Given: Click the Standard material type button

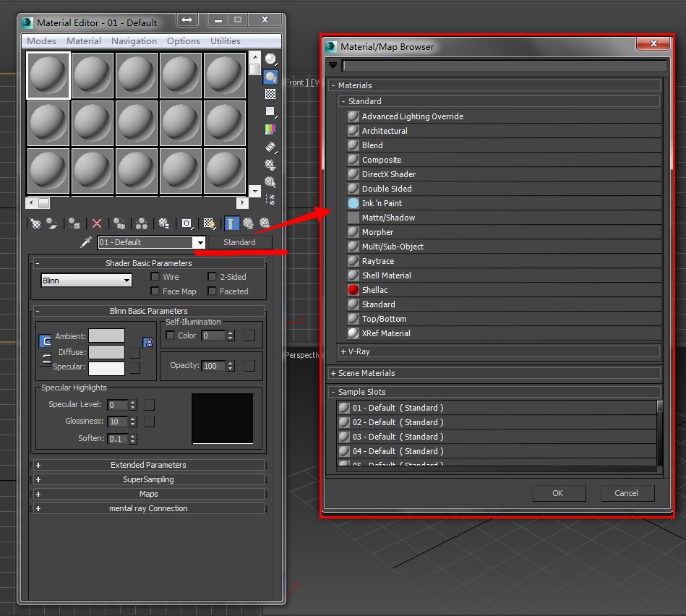Looking at the screenshot, I should [239, 242].
